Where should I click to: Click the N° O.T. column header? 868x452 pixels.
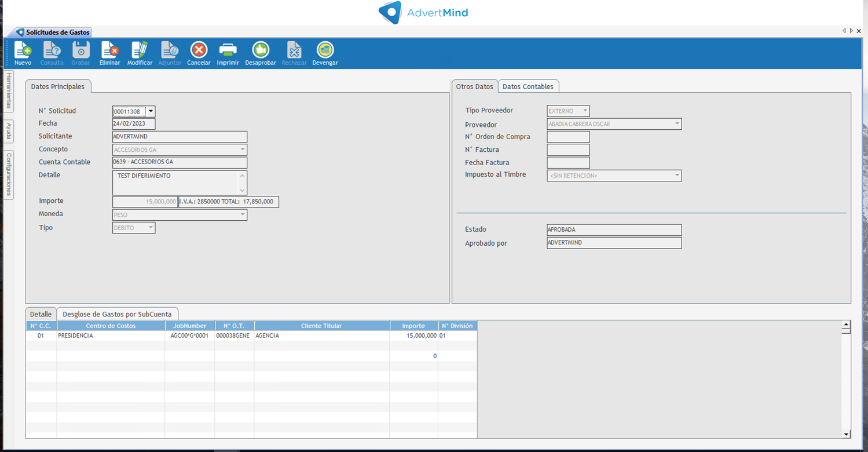click(235, 326)
